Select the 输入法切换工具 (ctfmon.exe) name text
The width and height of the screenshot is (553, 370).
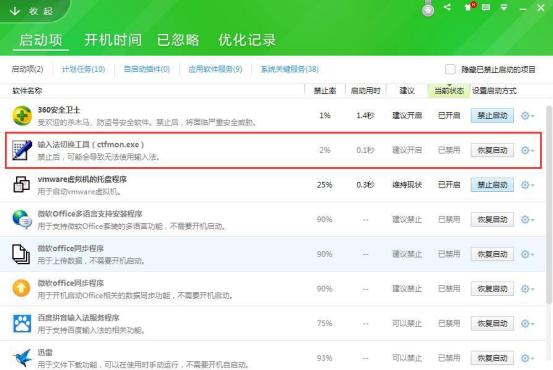tap(91, 144)
